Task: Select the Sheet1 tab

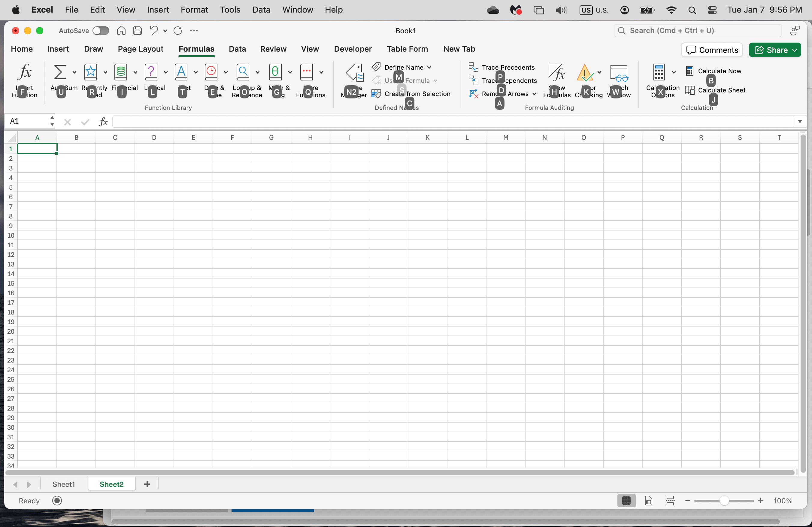Action: [63, 484]
